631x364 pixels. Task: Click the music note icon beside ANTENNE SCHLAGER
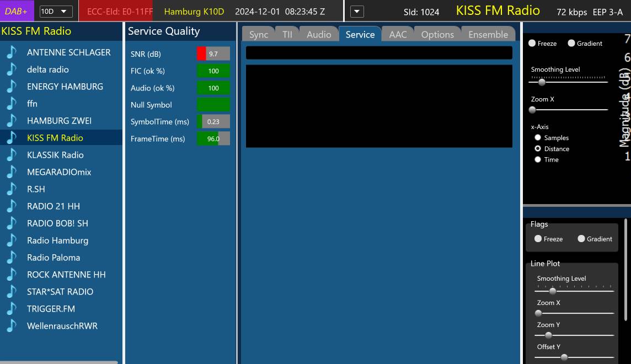point(12,52)
